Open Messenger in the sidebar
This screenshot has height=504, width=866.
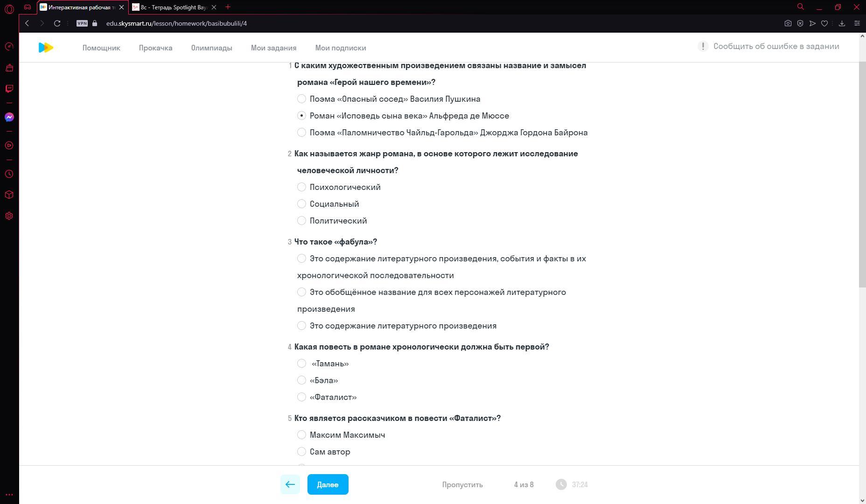[x=9, y=117]
